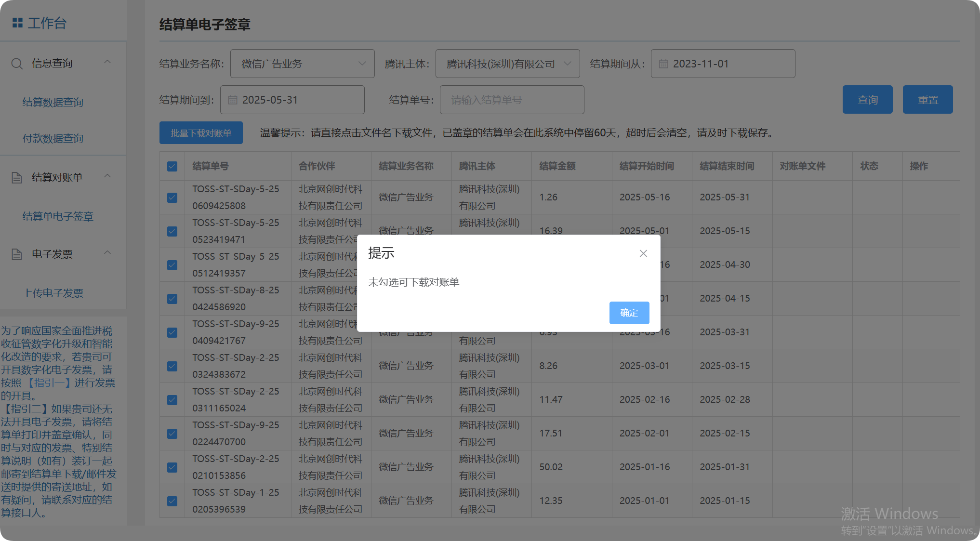Click calendar icon in 结算期间到 field
The image size is (980, 541).
(233, 100)
